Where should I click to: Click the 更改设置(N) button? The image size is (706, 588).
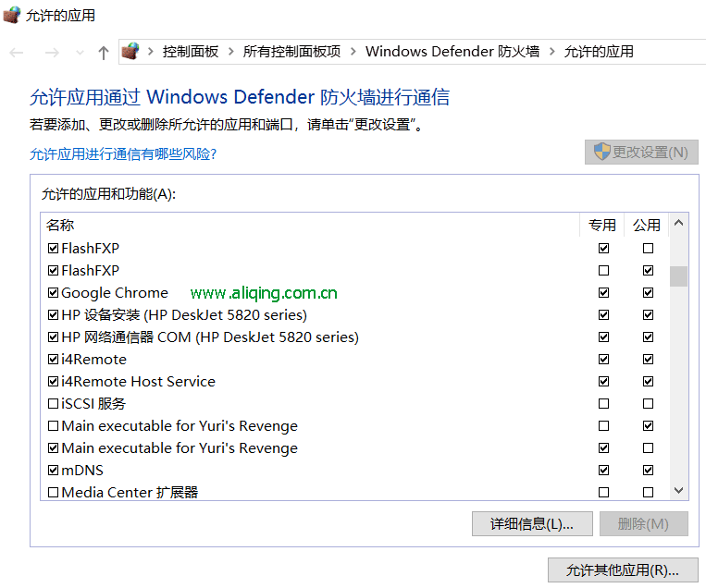point(641,152)
